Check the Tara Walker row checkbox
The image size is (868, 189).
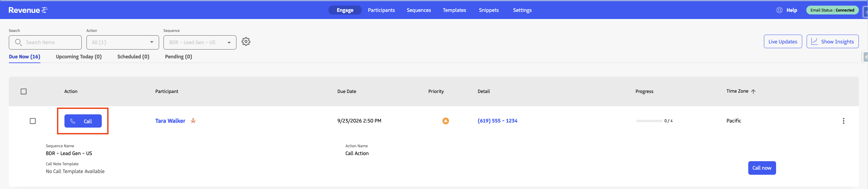coord(33,121)
